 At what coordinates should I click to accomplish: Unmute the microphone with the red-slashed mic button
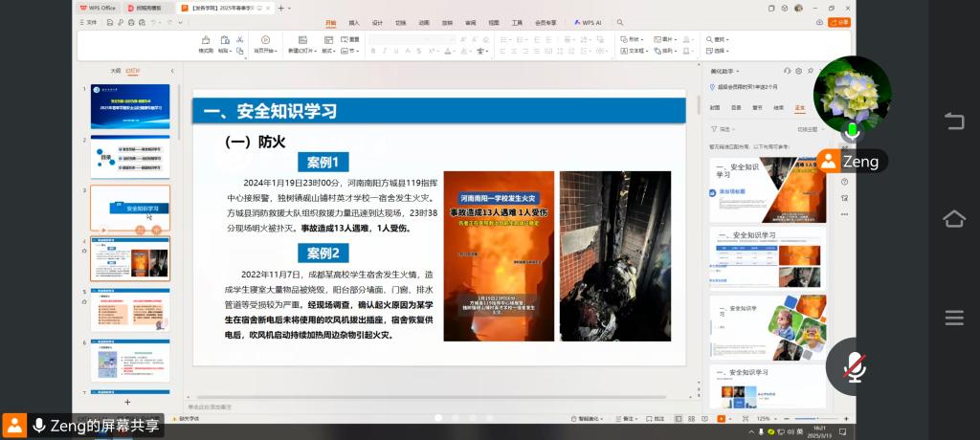point(854,366)
